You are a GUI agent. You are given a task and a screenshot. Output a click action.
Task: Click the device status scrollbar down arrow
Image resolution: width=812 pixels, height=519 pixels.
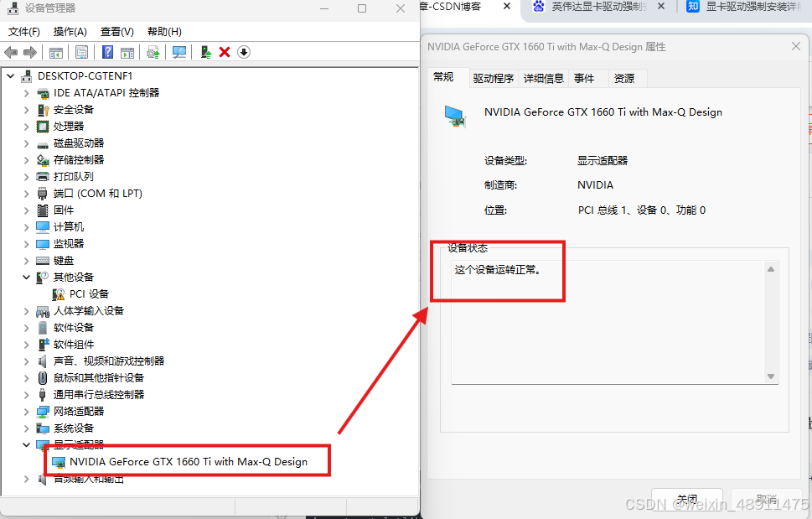tap(771, 376)
